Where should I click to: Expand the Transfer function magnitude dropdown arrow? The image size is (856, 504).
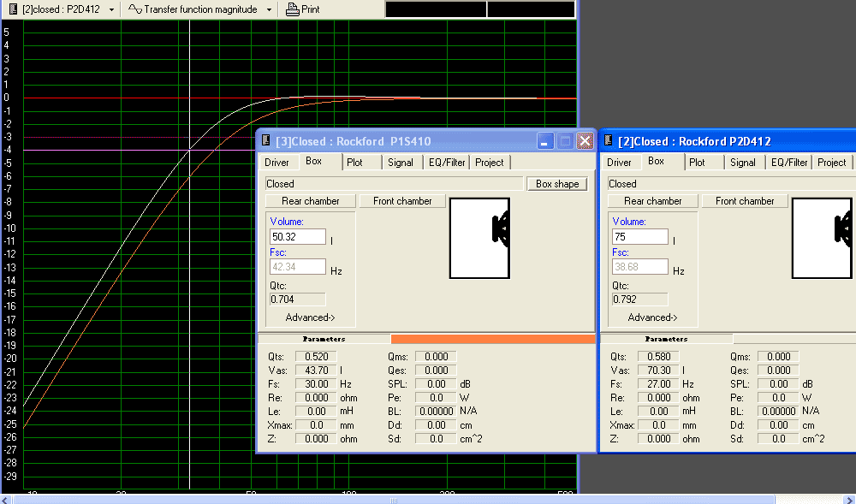(269, 9)
